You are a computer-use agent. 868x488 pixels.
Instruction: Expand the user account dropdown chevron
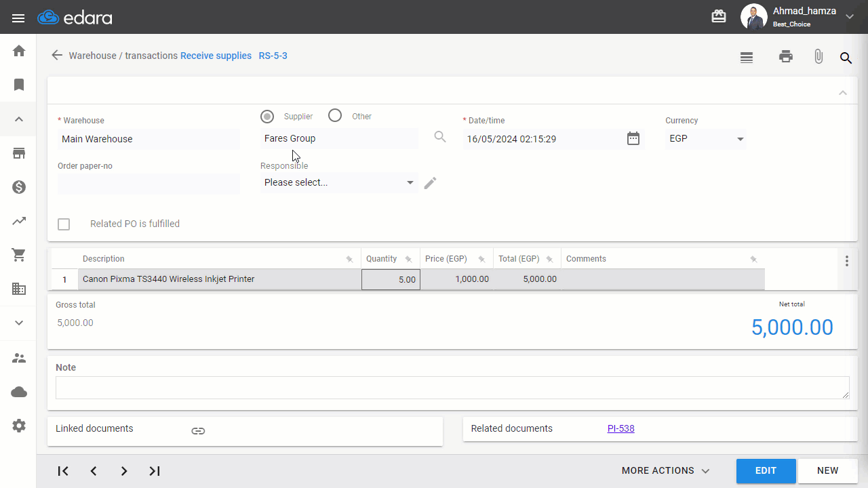(850, 17)
